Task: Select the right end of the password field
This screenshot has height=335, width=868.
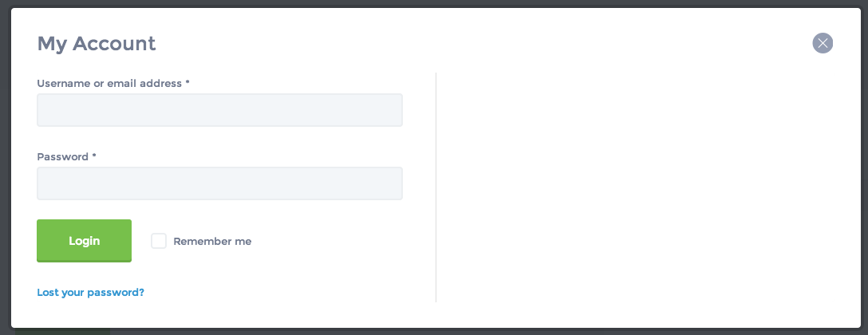Action: click(394, 183)
